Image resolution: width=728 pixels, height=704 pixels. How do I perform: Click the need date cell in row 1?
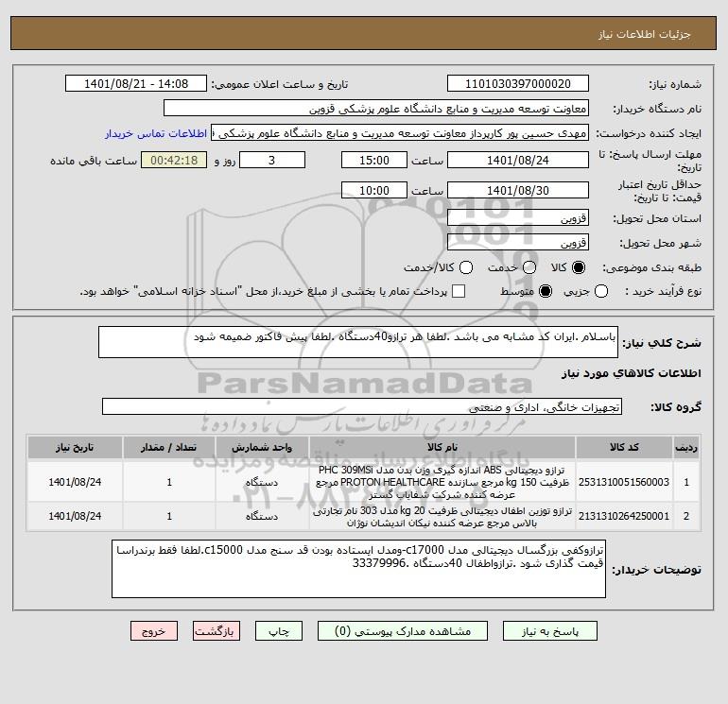click(x=75, y=482)
